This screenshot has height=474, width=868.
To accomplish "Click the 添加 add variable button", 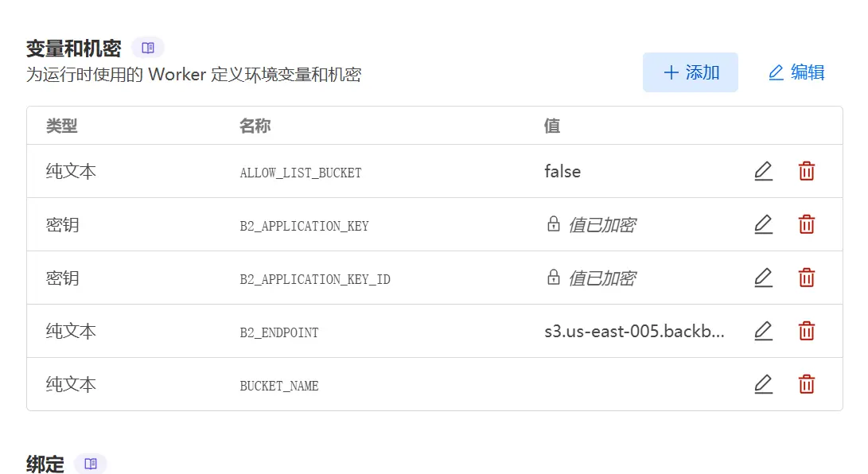I will [691, 72].
